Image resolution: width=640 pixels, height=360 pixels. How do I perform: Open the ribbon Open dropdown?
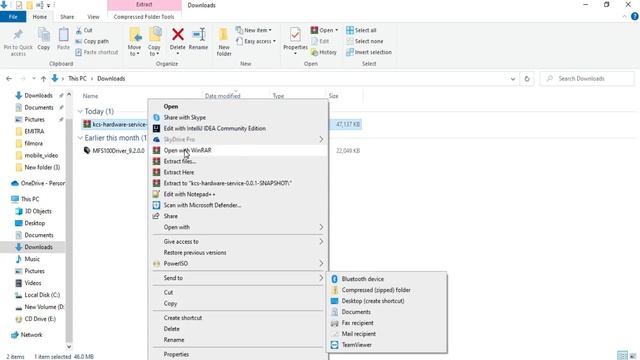pyautogui.click(x=324, y=30)
